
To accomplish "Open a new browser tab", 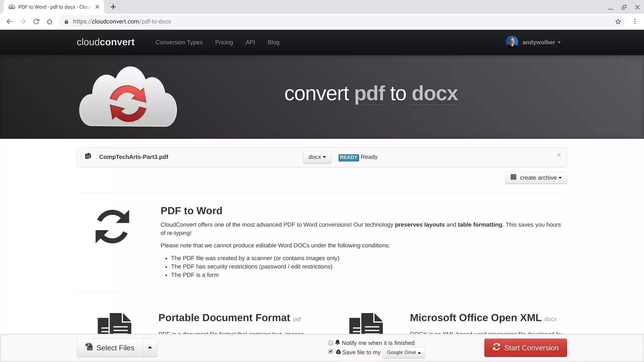I will (113, 7).
